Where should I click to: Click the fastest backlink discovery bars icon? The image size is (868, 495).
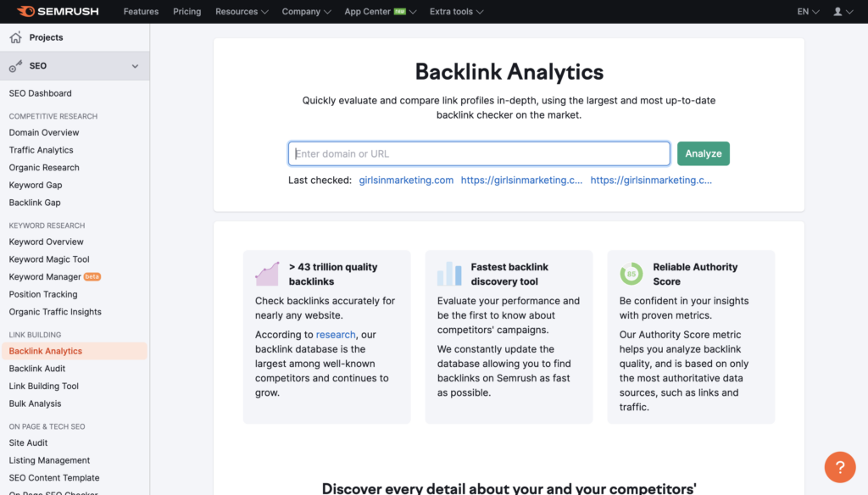coord(449,274)
